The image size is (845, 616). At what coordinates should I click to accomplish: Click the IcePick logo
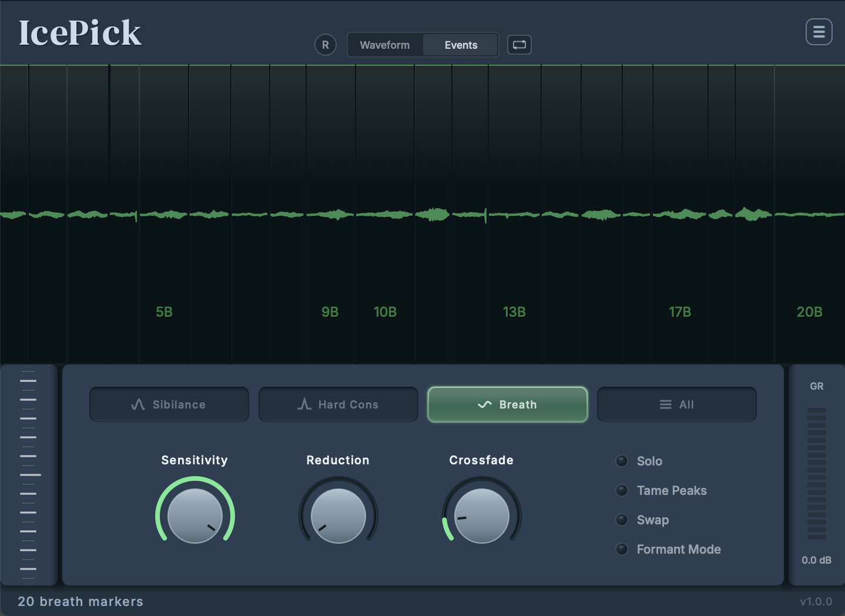coord(80,33)
